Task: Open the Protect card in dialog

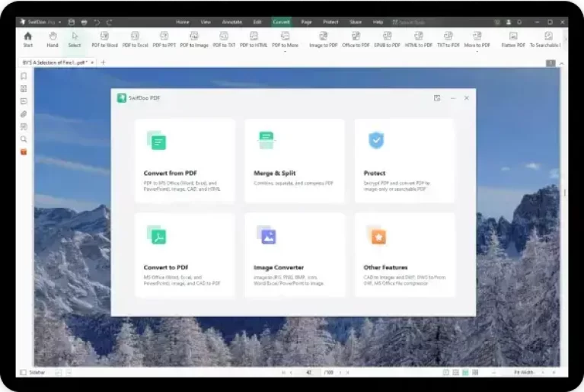Action: (404, 161)
